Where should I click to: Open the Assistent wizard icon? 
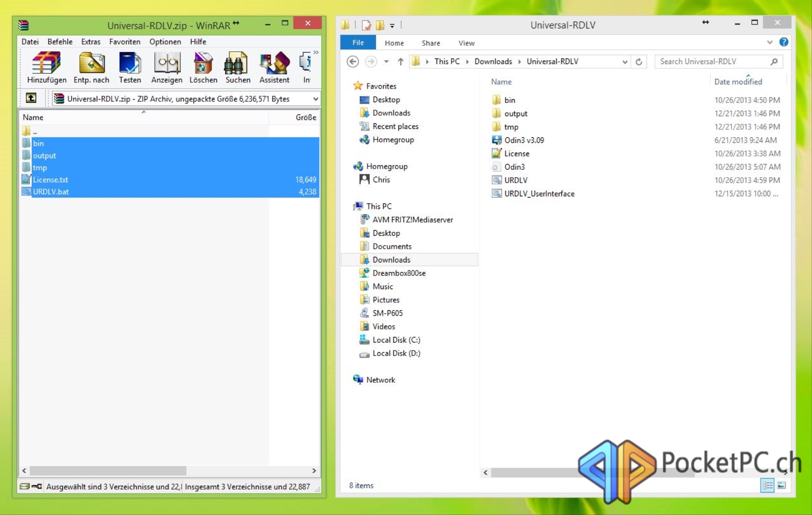274,67
